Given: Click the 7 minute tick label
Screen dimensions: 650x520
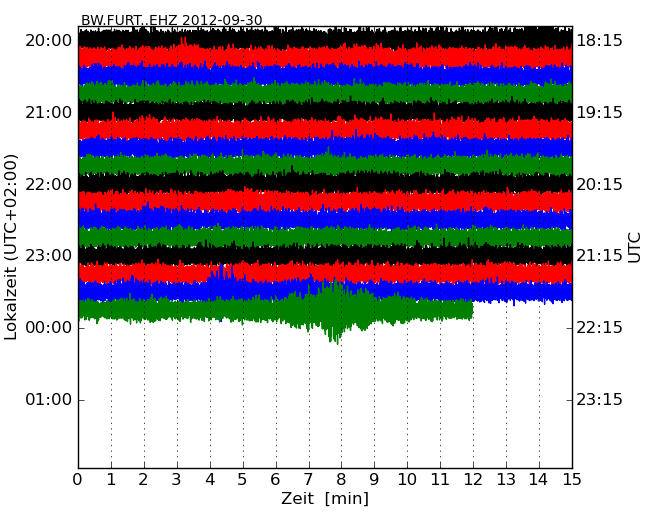Looking at the screenshot, I should [308, 480].
